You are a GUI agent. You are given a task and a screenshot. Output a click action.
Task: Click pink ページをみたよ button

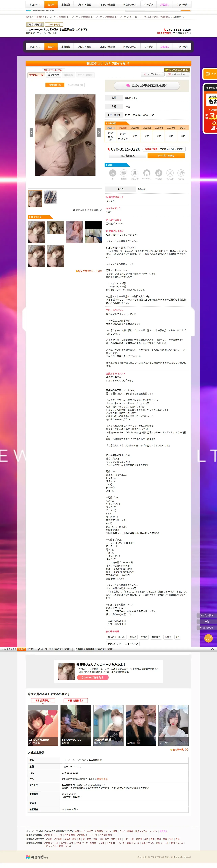93,677
